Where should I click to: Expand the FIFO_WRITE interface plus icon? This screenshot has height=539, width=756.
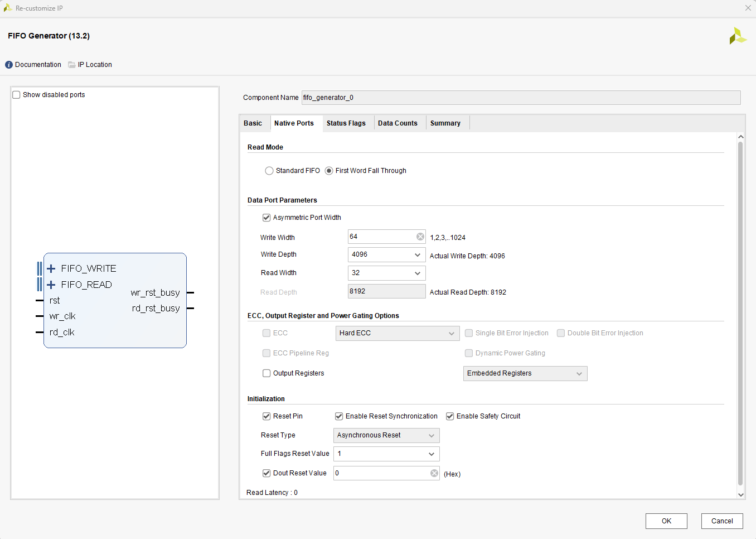coord(51,268)
